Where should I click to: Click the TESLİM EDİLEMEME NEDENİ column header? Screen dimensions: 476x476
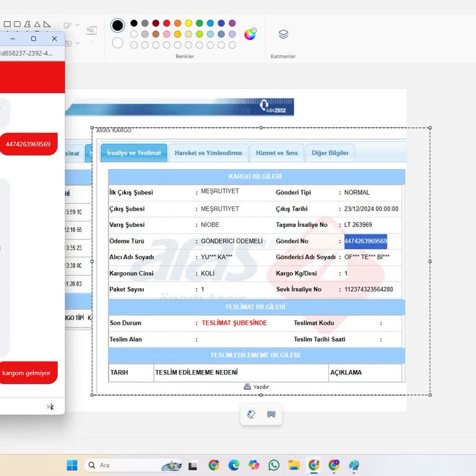(196, 372)
